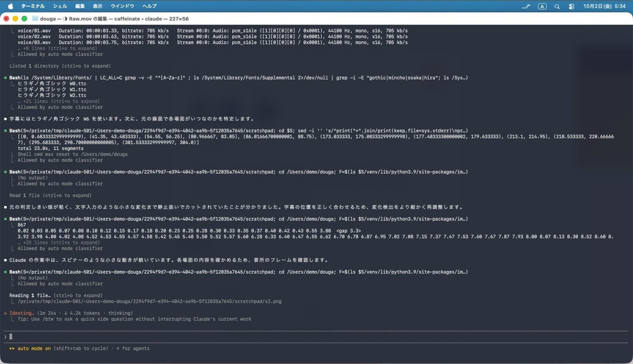Click 'ヒラギノ角ゴシック W0.ttc' line
633x364 pixels.
tap(52, 83)
